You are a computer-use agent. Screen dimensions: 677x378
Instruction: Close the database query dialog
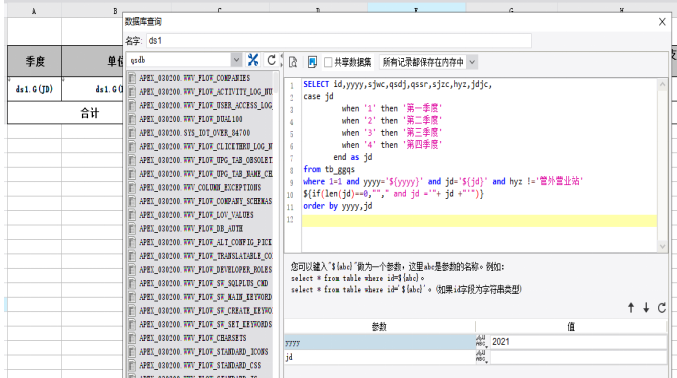662,22
